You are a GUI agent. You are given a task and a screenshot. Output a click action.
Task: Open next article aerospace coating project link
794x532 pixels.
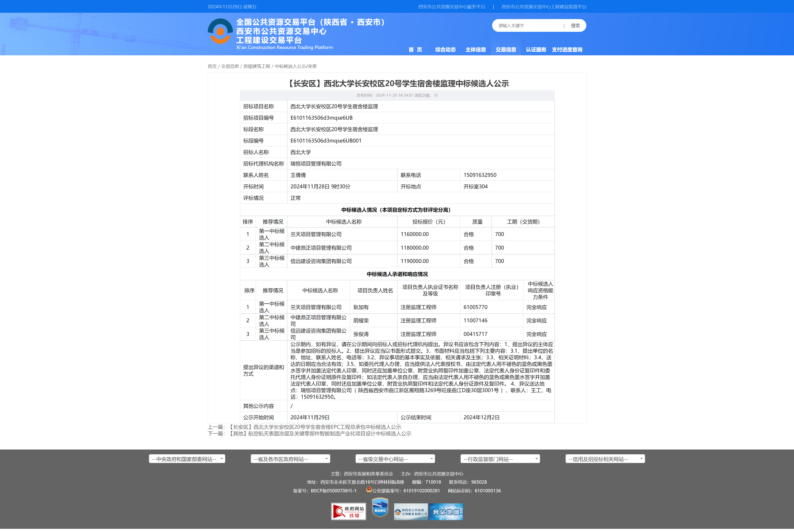320,434
